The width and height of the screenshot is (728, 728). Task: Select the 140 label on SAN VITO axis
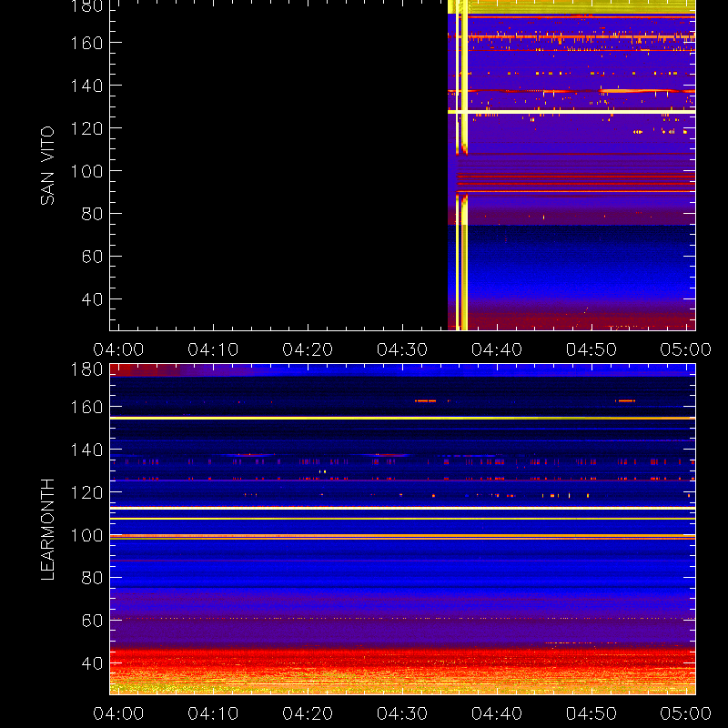click(86, 86)
